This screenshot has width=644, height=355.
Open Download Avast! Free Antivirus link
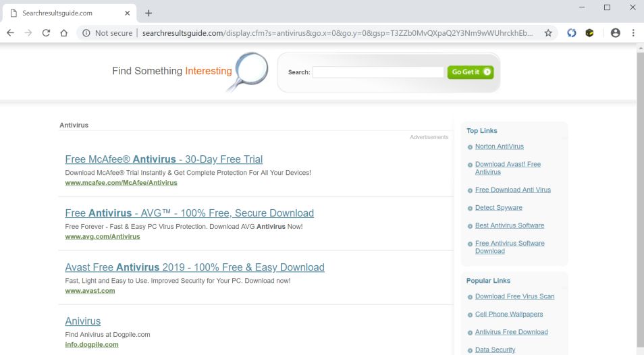click(508, 168)
